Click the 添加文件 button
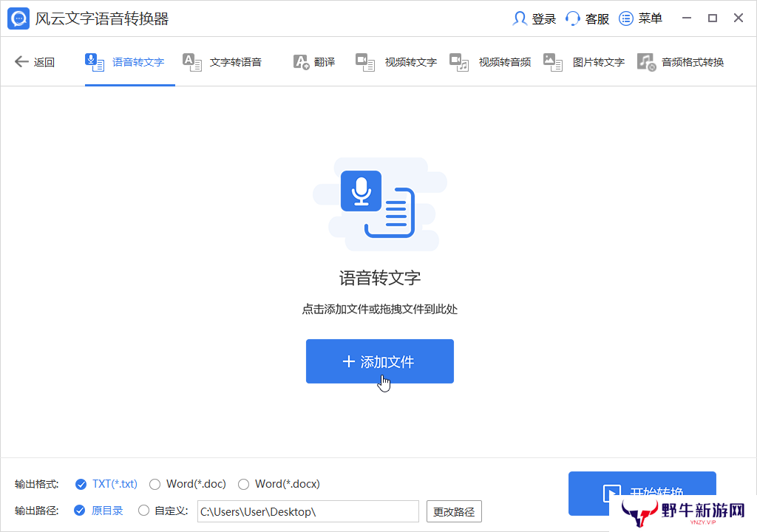This screenshot has width=757, height=532. click(x=380, y=361)
